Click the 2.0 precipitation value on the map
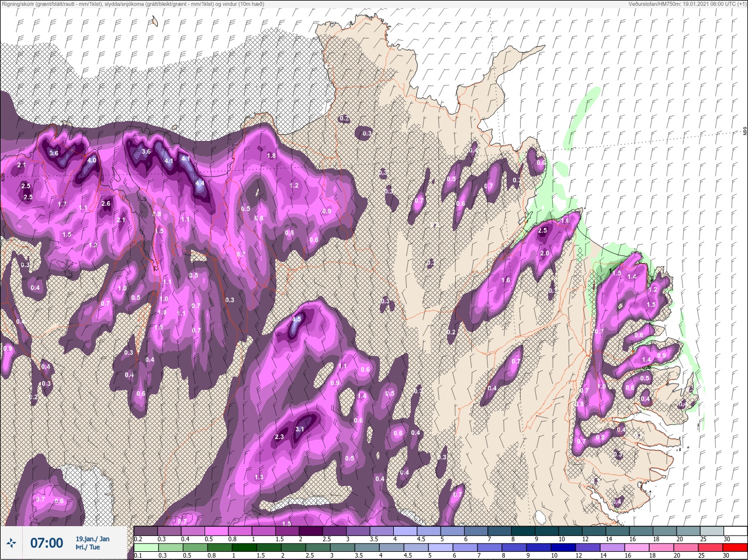Image resolution: width=748 pixels, height=560 pixels. point(545,253)
